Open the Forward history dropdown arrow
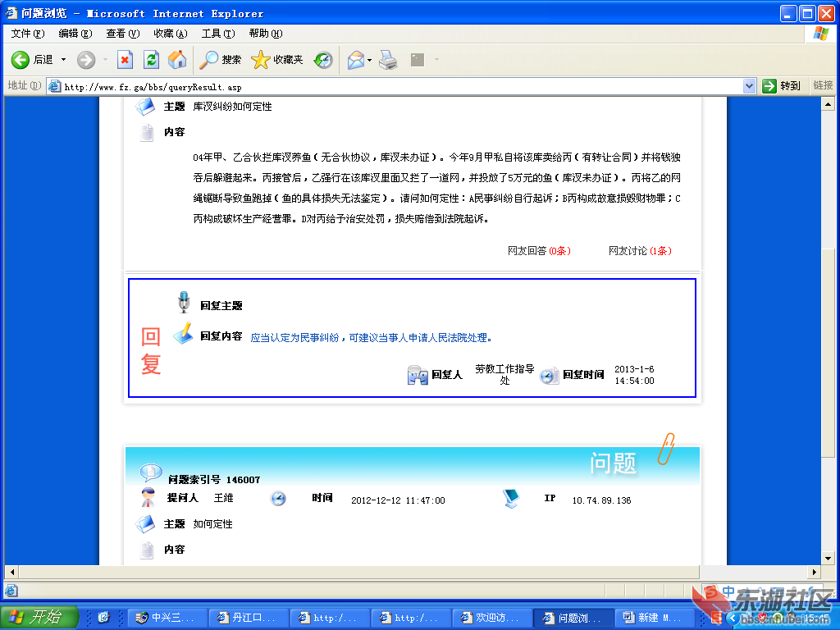This screenshot has height=630, width=840. pos(106,59)
